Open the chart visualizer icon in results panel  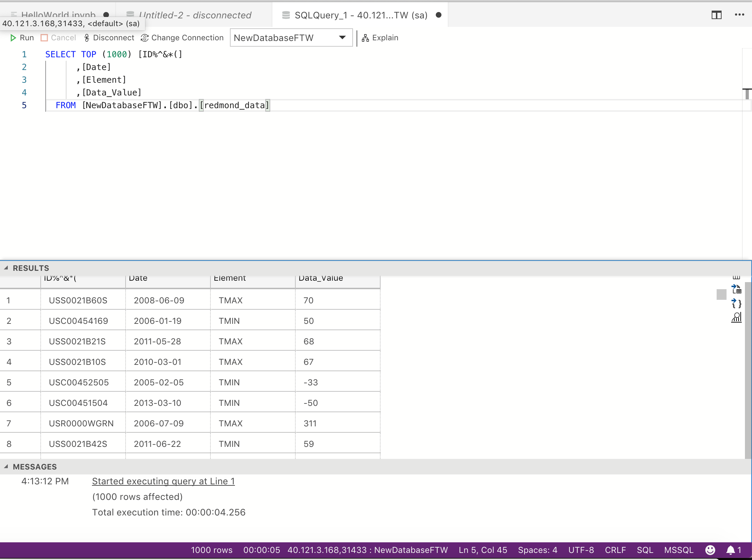tap(737, 317)
